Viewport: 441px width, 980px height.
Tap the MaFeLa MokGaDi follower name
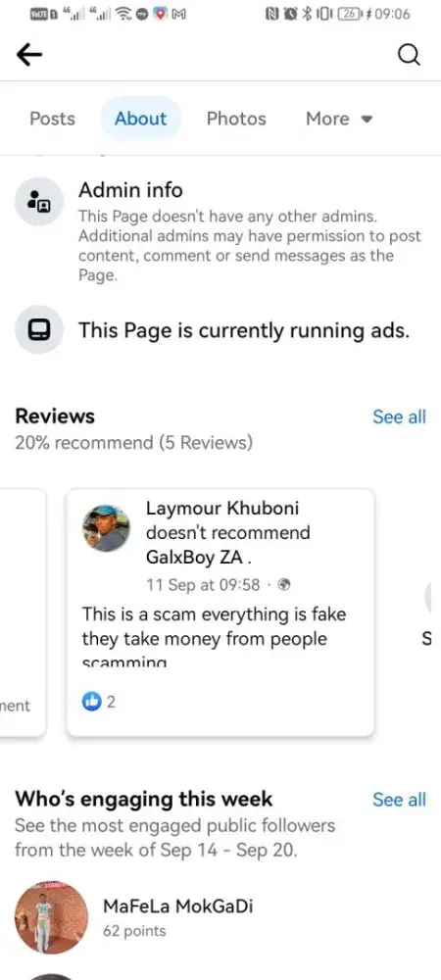(x=178, y=906)
